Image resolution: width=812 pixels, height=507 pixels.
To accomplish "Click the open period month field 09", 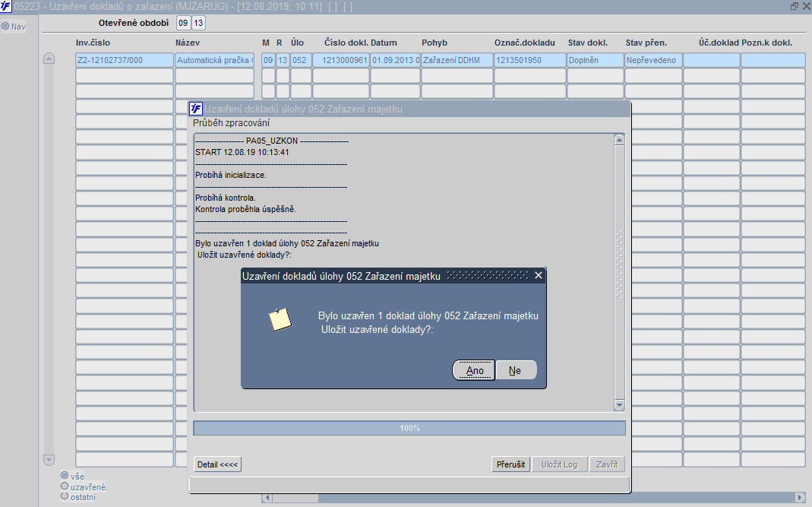I will (183, 23).
